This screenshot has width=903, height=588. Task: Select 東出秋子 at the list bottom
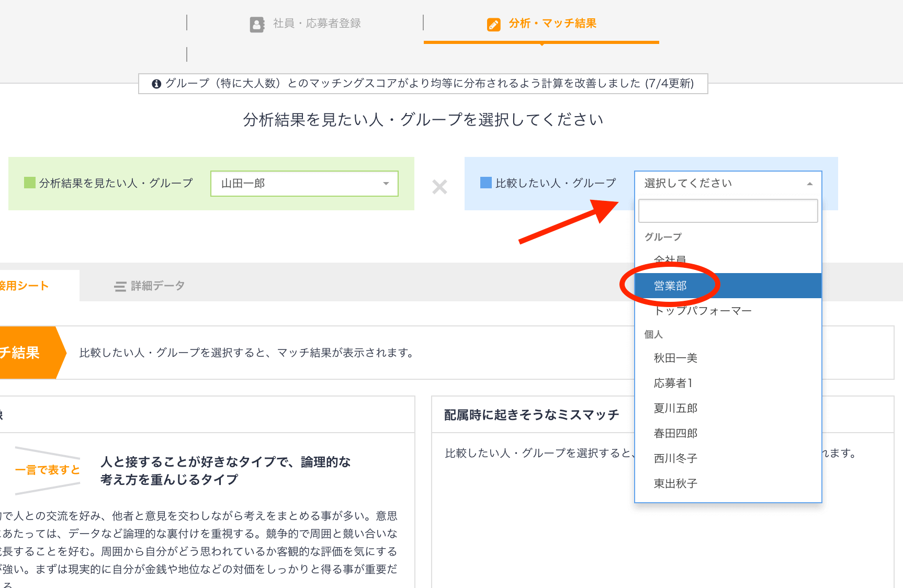[675, 483]
